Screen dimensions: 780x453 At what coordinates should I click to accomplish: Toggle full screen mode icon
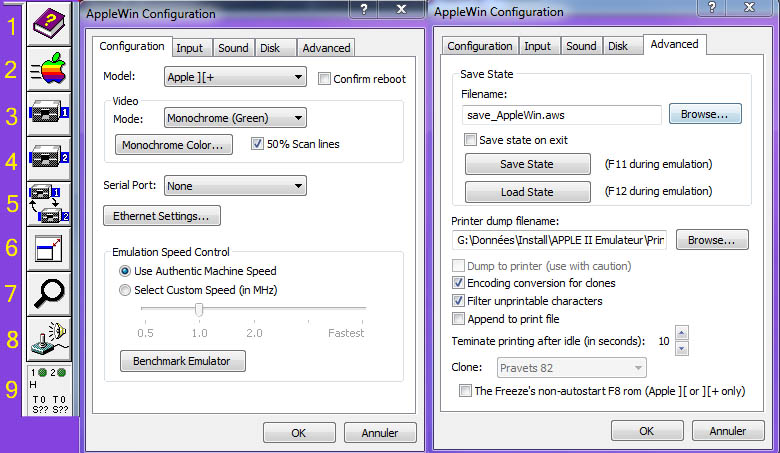[47, 247]
